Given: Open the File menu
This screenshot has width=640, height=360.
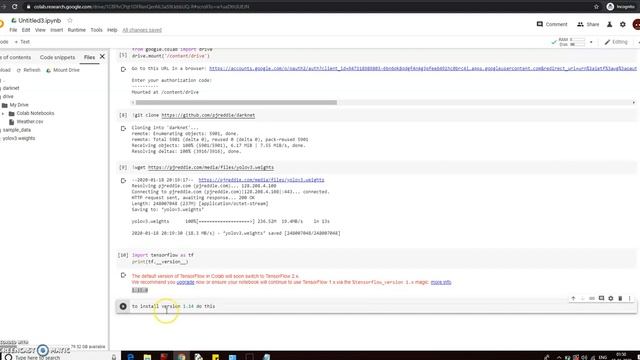Looking at the screenshot, I should (x=13, y=30).
